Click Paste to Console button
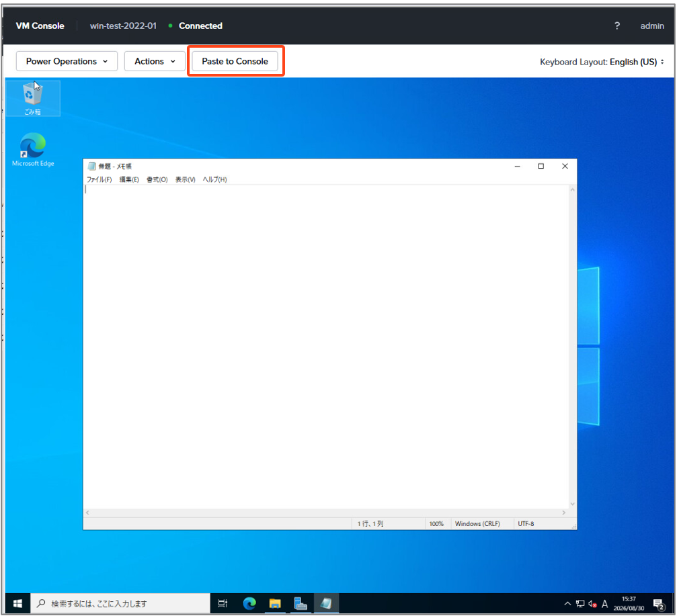 235,61
